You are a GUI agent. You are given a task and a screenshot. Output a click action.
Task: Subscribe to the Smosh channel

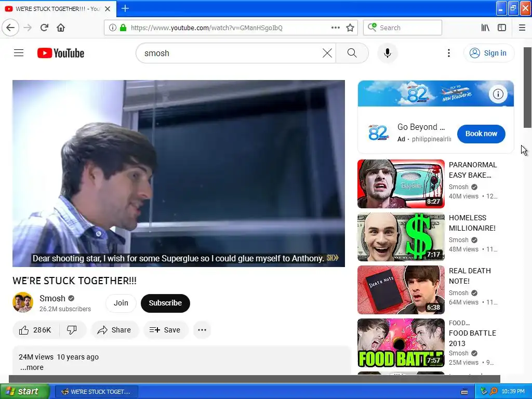point(165,303)
